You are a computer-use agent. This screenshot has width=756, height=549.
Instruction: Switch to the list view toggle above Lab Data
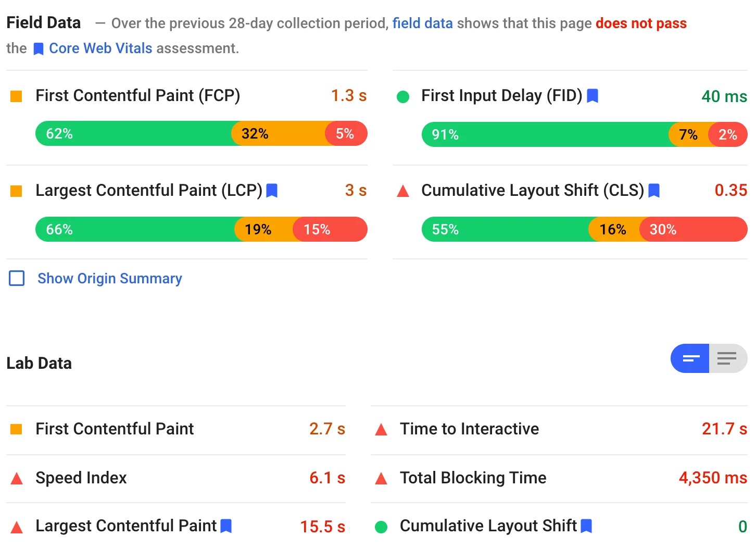[727, 358]
